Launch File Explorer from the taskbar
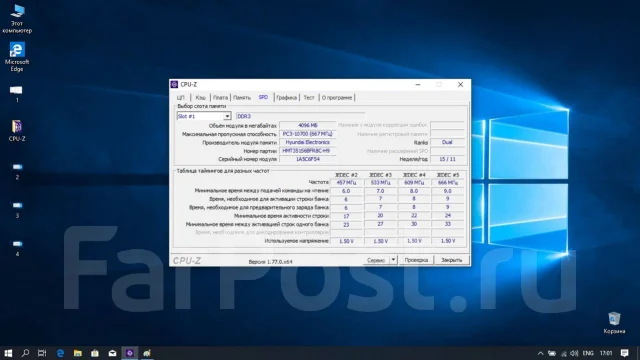The width and height of the screenshot is (640, 360). click(78, 353)
